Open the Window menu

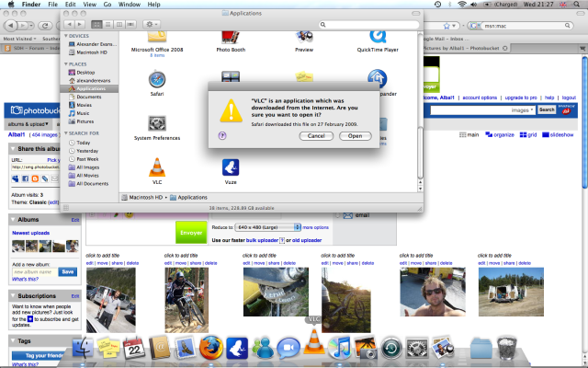point(130,5)
